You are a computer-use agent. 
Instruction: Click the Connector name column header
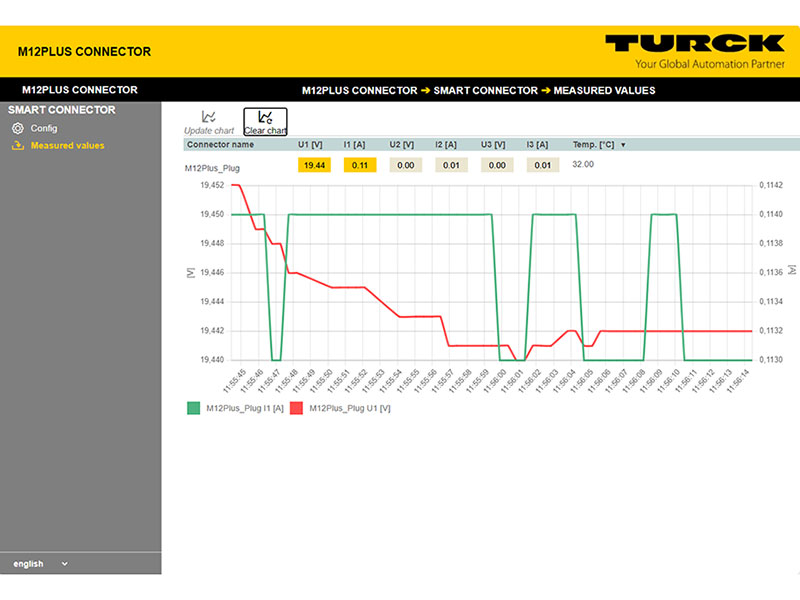point(220,145)
